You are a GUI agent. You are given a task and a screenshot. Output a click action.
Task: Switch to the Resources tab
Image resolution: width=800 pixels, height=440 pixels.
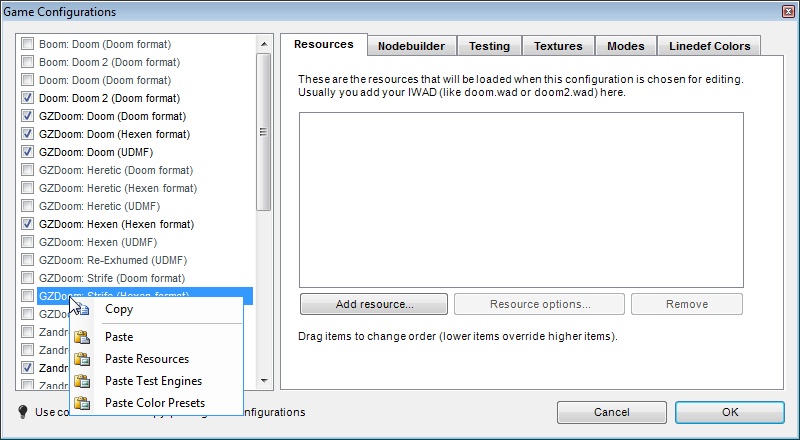point(323,44)
